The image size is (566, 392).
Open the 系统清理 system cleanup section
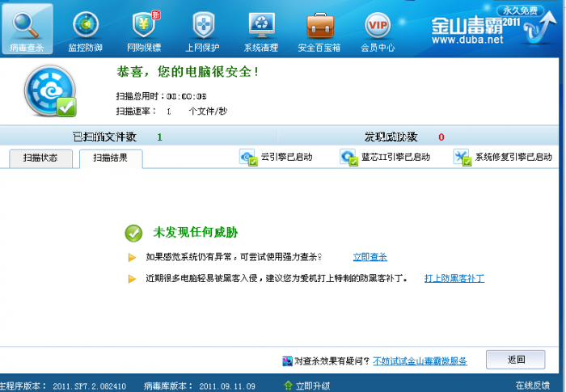tap(261, 32)
